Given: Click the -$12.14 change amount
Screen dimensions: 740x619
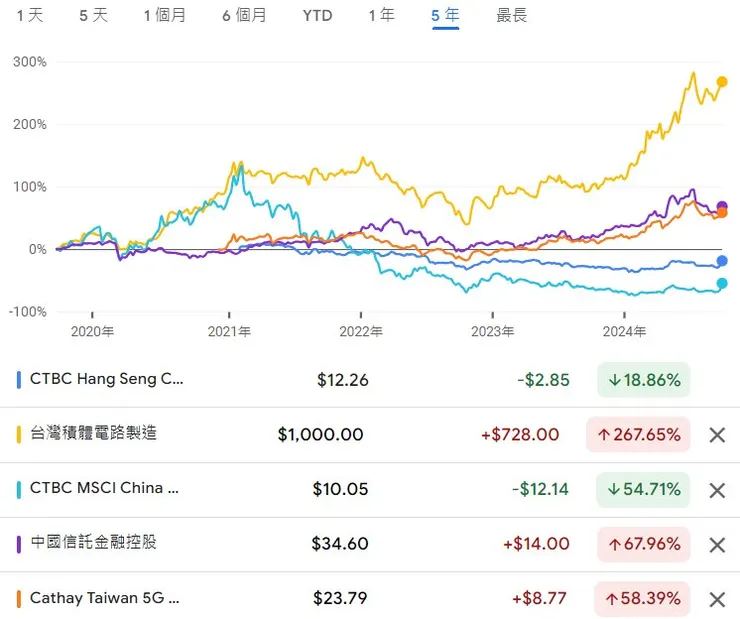Looking at the screenshot, I should [540, 489].
